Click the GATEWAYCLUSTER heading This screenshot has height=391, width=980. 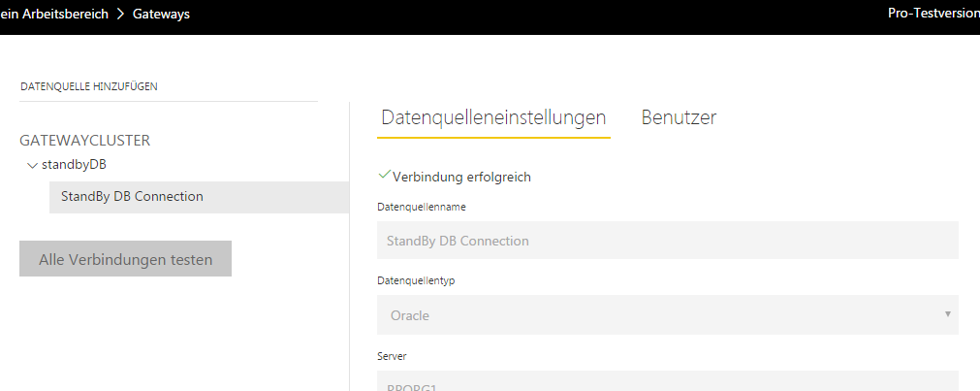[85, 140]
